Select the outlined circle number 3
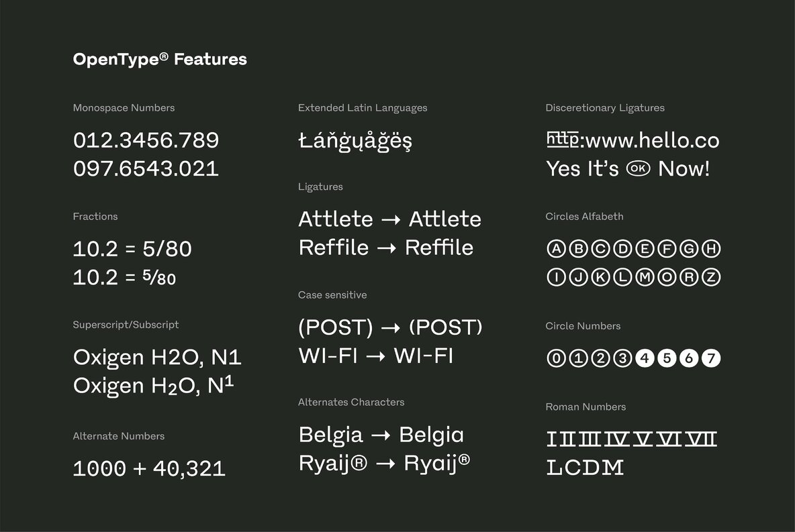This screenshot has width=795, height=532. pos(622,359)
